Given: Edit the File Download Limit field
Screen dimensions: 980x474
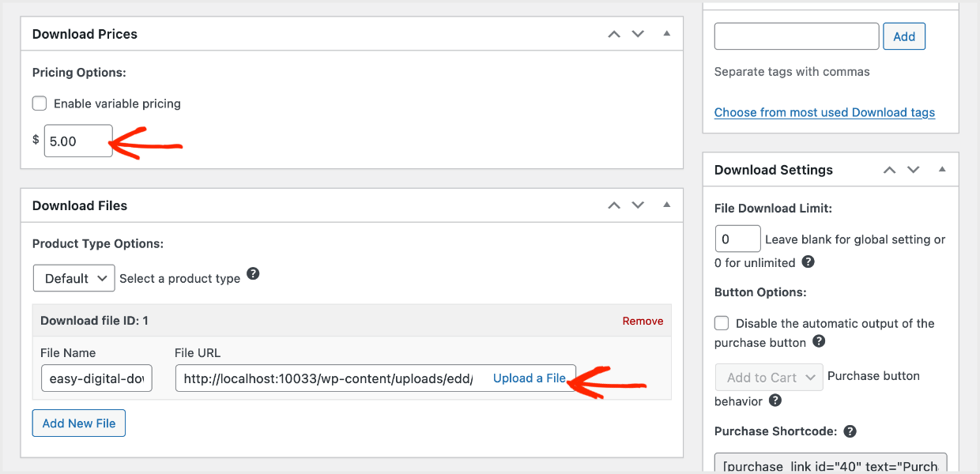Looking at the screenshot, I should point(737,239).
